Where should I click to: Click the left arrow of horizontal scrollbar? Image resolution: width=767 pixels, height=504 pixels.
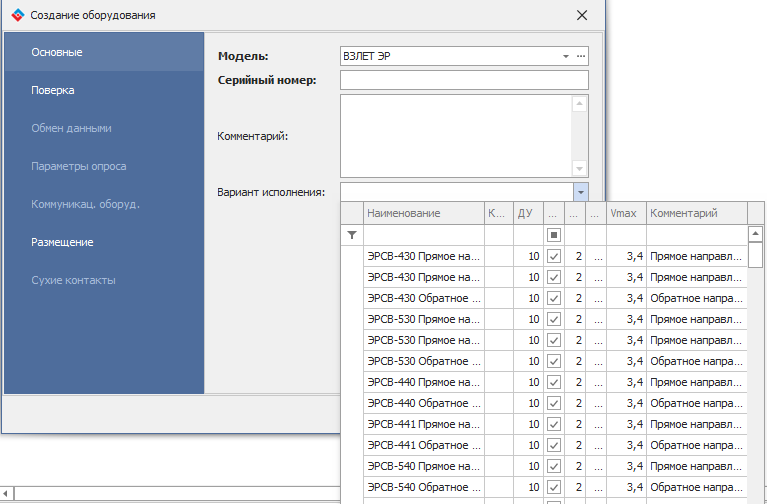pos(7,493)
